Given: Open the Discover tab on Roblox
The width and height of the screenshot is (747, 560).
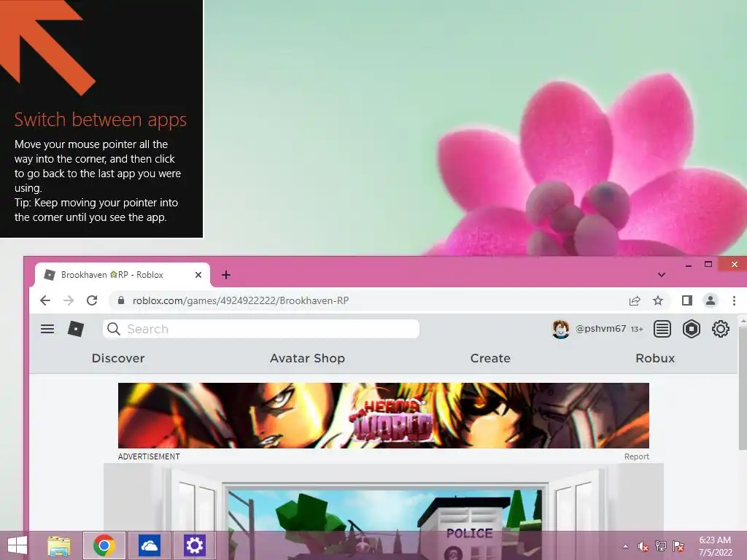Looking at the screenshot, I should [x=118, y=358].
